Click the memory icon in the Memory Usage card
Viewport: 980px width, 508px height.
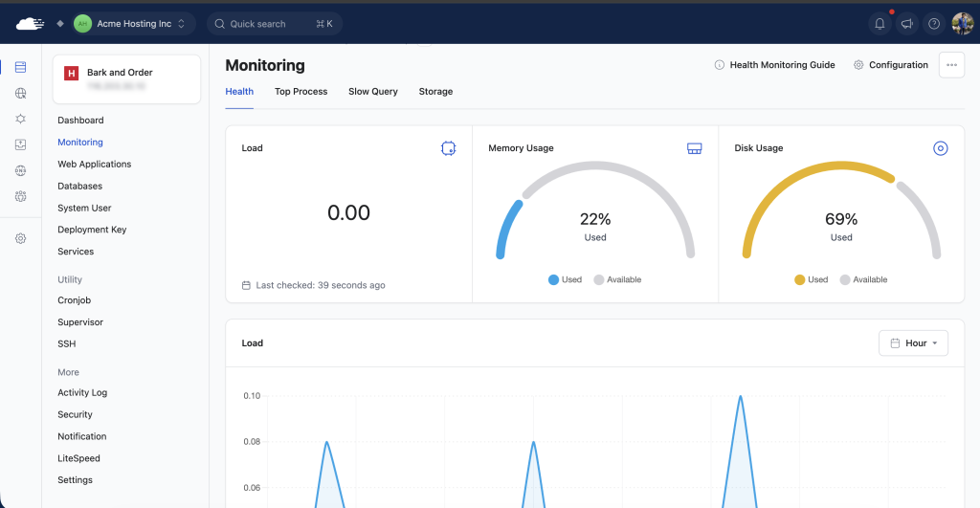[x=695, y=148]
